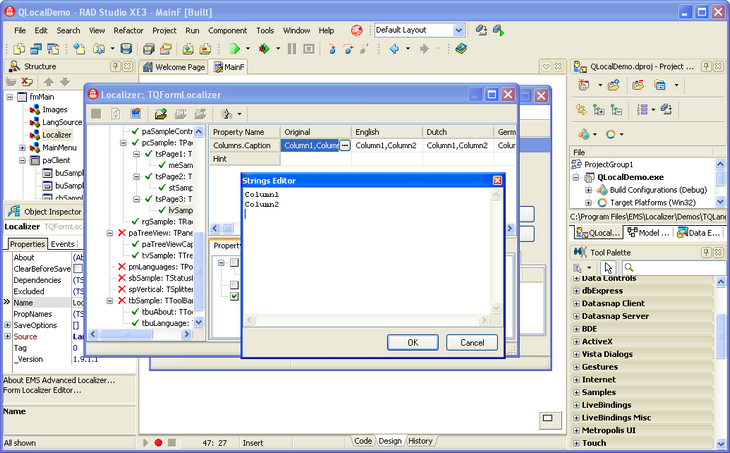
Task: Expand the dbExpress palette category
Action: click(x=577, y=290)
